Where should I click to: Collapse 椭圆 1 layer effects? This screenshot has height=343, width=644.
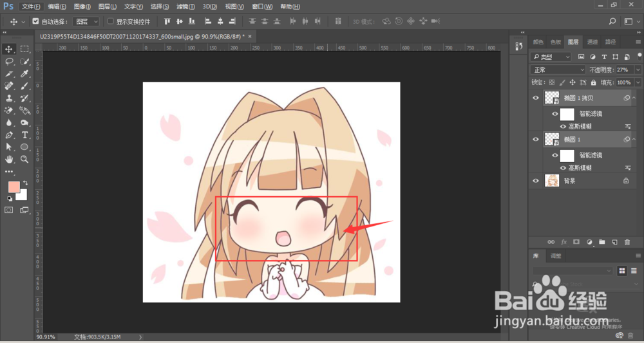pyautogui.click(x=634, y=140)
